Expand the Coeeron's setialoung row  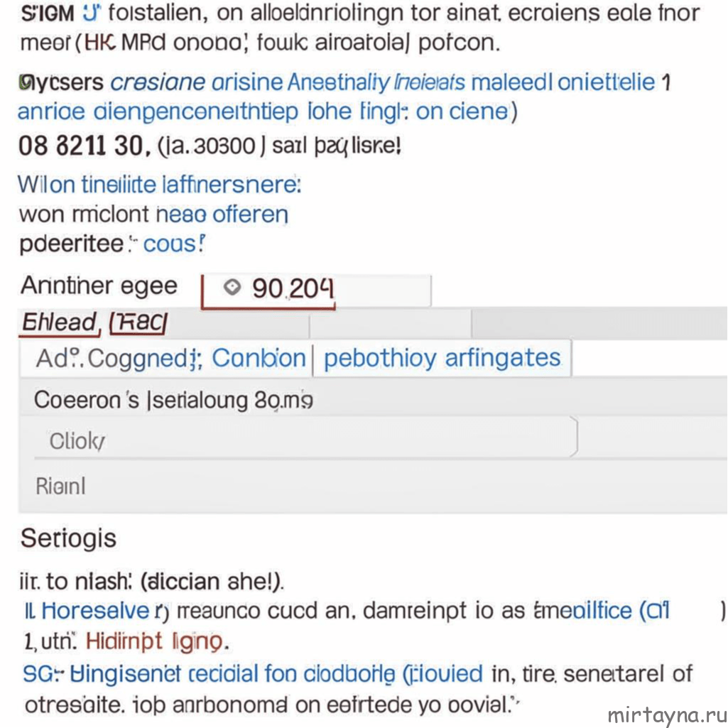tap(373, 400)
